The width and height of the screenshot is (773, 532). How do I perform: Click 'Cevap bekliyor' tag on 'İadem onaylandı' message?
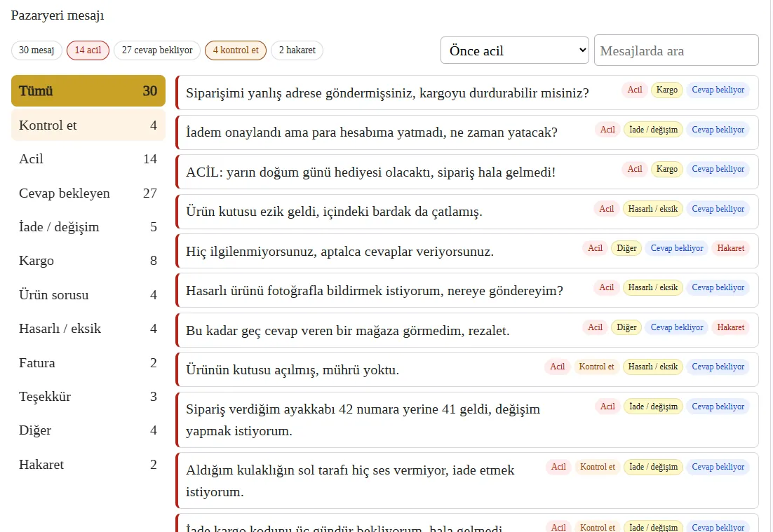point(718,130)
